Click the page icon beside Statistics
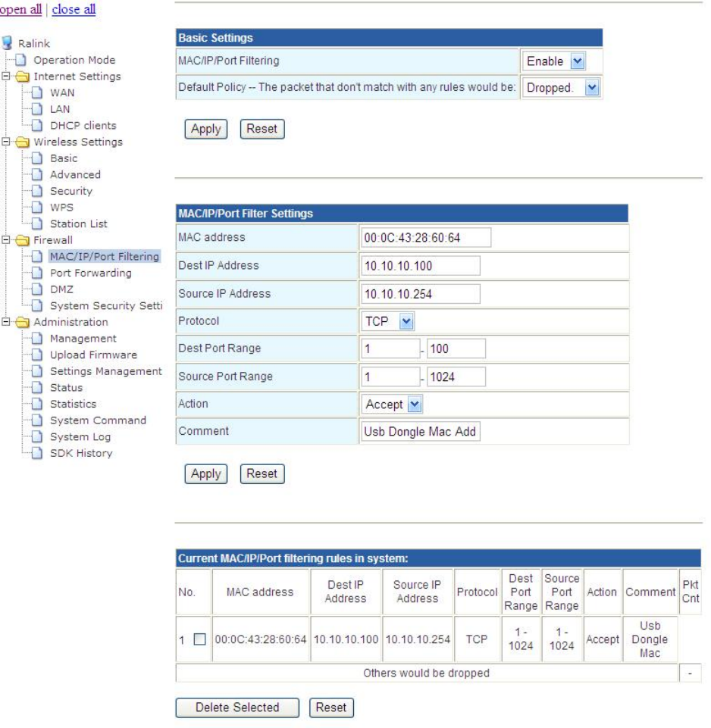The height and width of the screenshot is (728, 711). pos(37,404)
